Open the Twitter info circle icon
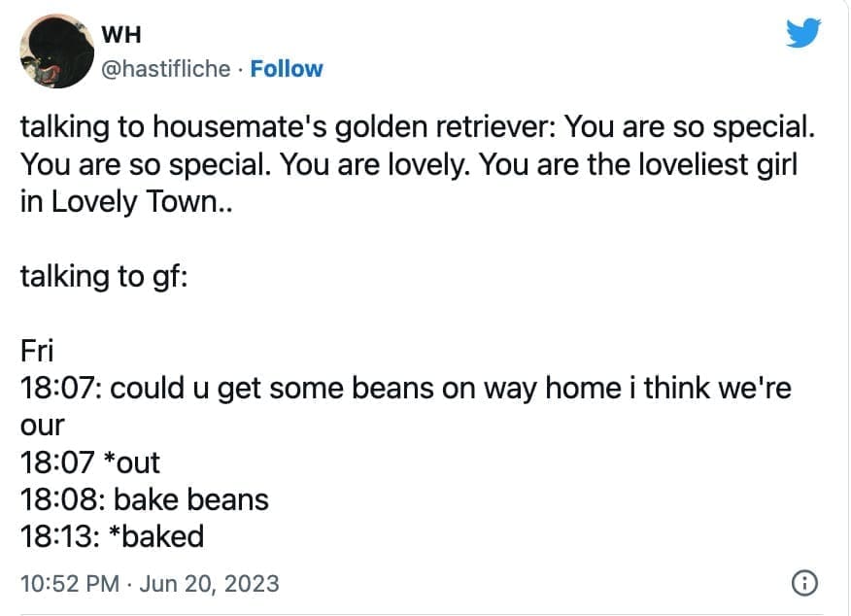The width and height of the screenshot is (851, 616). pos(805,583)
